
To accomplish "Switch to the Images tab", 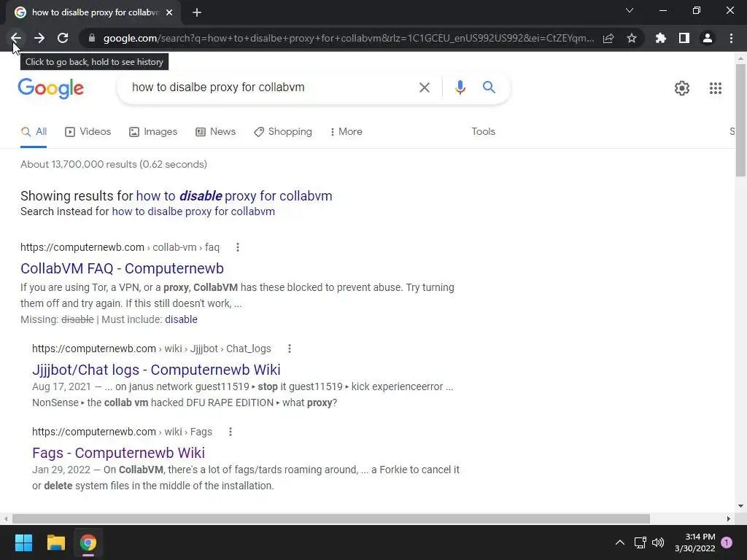I will [153, 132].
